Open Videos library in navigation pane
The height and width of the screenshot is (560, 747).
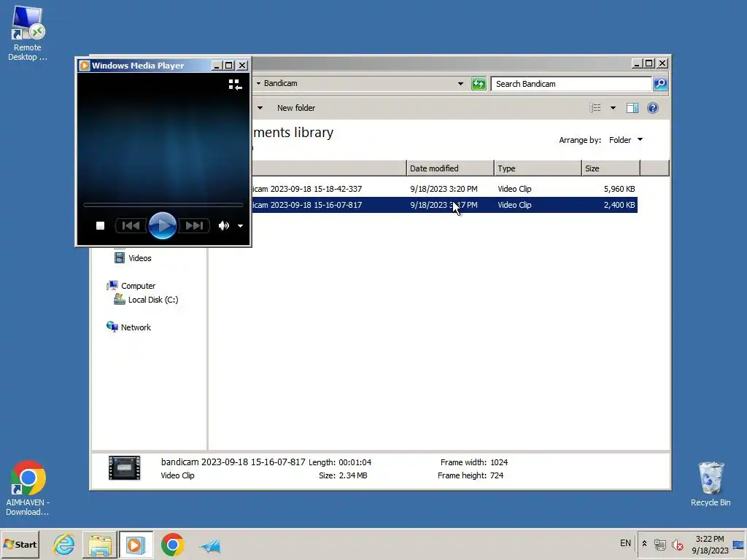tap(133, 258)
